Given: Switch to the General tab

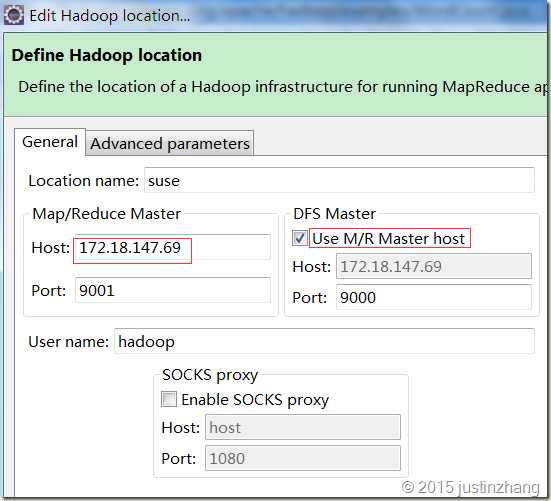Looking at the screenshot, I should [x=50, y=142].
